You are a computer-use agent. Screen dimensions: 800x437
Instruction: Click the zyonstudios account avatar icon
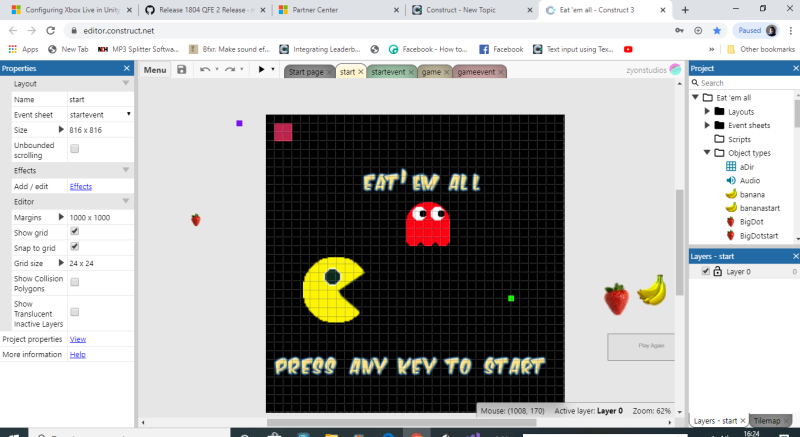tap(676, 70)
